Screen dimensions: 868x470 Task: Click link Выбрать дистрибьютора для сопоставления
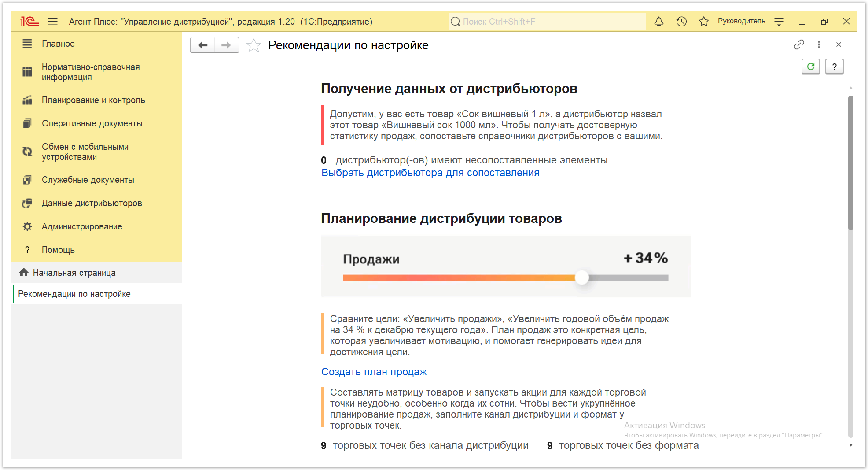[x=430, y=173]
